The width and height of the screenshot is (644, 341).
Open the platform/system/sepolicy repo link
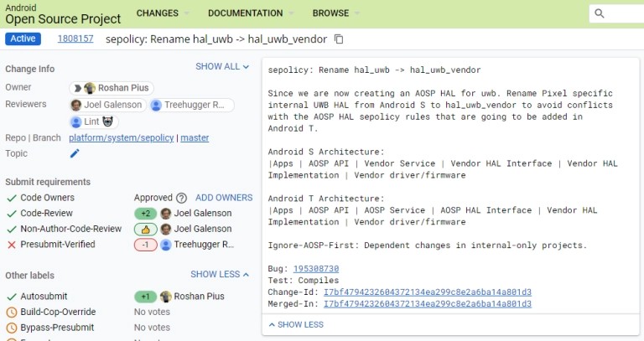tap(121, 138)
